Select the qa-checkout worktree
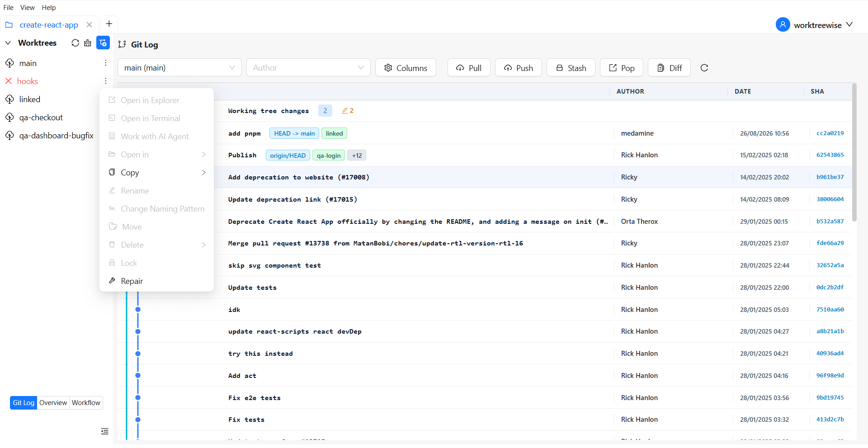 pyautogui.click(x=41, y=118)
